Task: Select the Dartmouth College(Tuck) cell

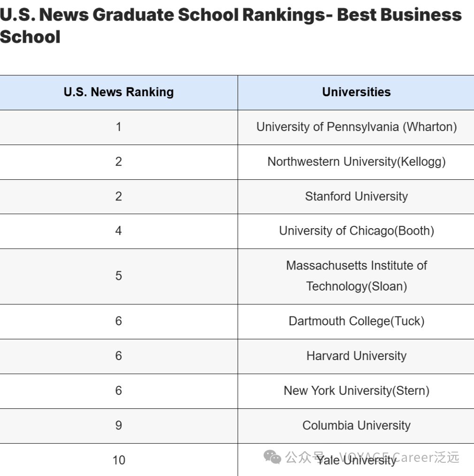Action: [x=356, y=321]
